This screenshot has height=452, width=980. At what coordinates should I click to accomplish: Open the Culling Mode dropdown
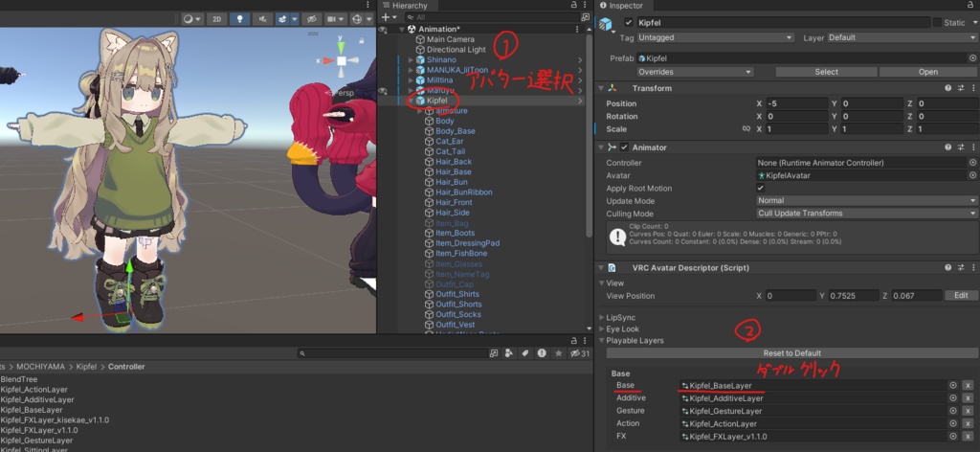pyautogui.click(x=867, y=214)
